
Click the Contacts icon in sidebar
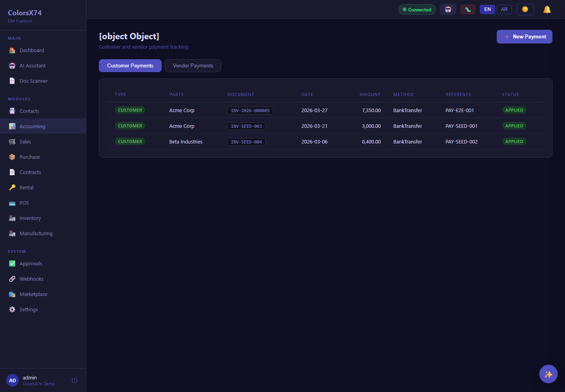12,111
